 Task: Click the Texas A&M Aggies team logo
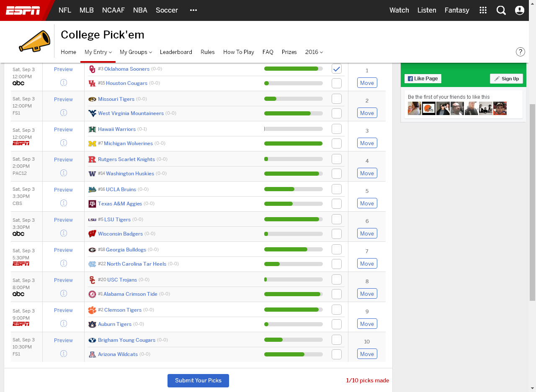point(92,204)
